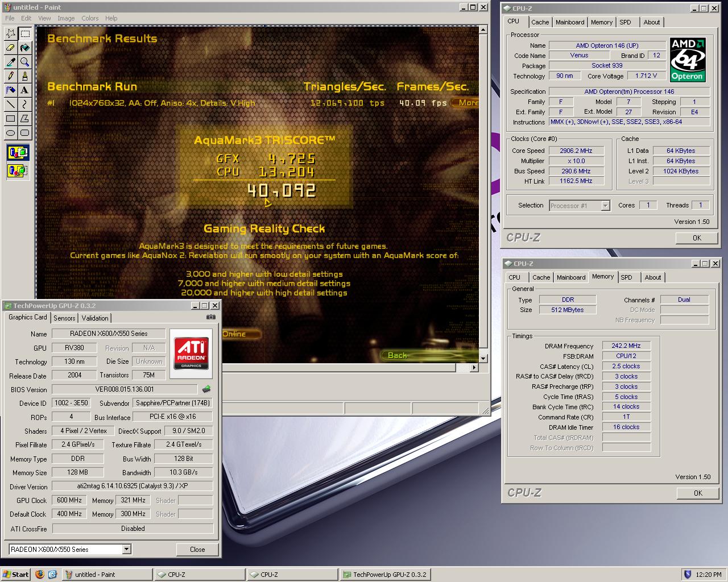Switch to TechPowerUp GPU-Z taskbar button
This screenshot has height=582, width=728.
[x=384, y=574]
